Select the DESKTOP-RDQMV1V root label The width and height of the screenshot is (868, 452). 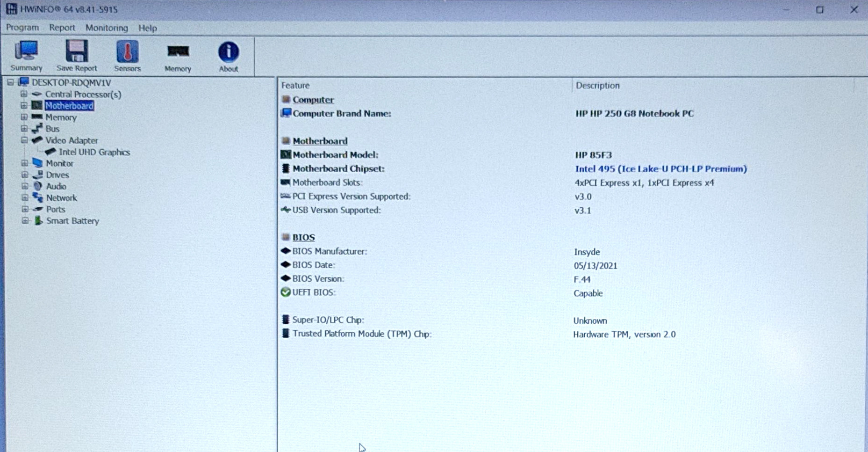(x=72, y=82)
